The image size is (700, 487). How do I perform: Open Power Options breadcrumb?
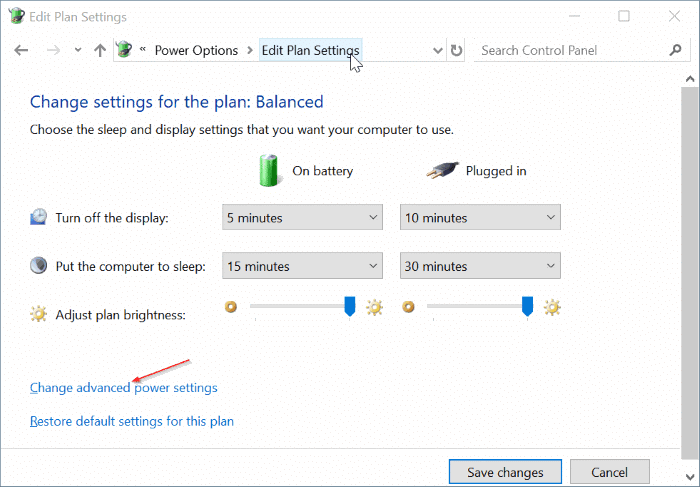pos(196,50)
